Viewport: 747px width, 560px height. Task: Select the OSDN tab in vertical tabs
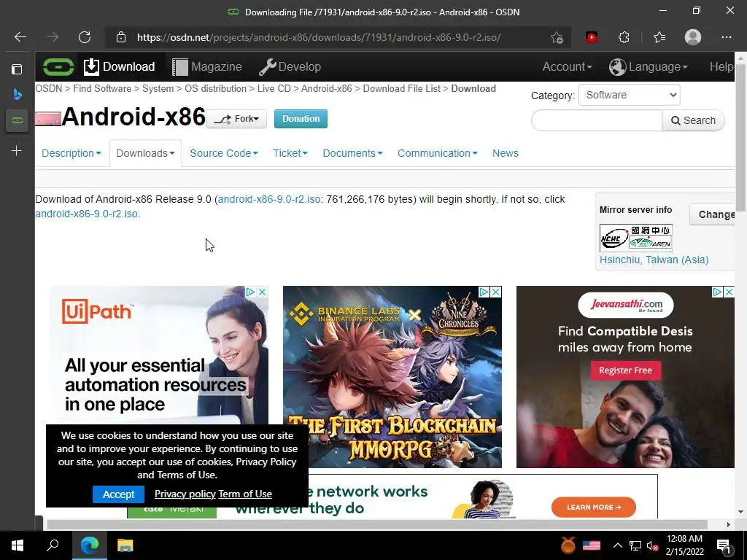pyautogui.click(x=18, y=120)
